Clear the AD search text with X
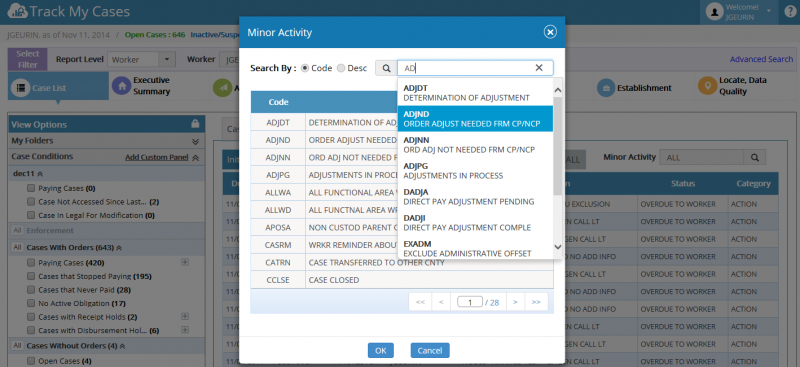 539,68
